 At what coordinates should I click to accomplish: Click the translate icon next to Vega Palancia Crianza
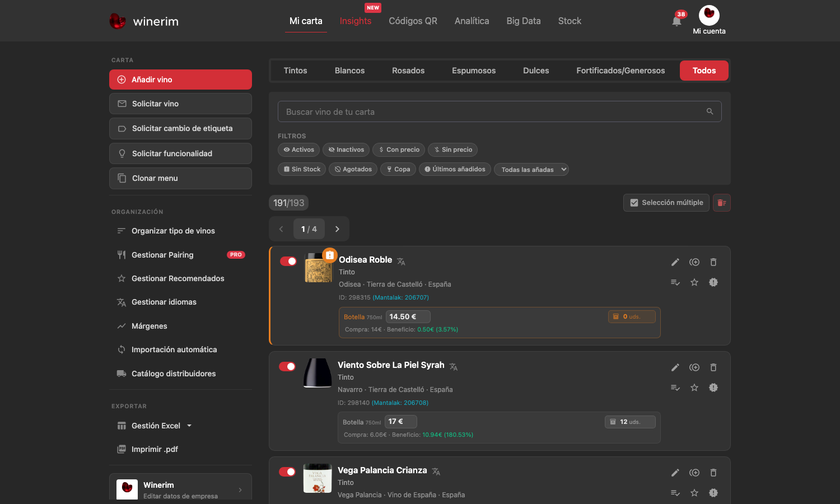(x=436, y=472)
